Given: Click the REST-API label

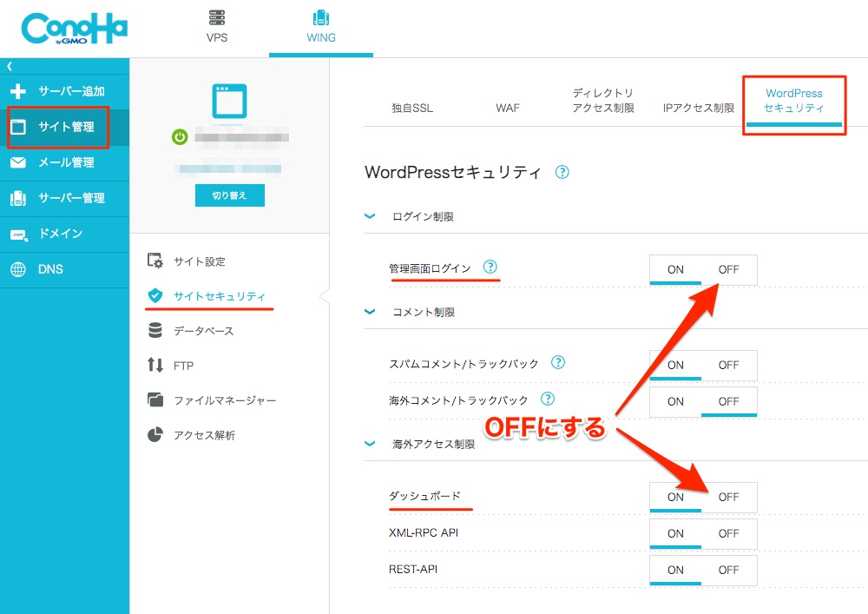Looking at the screenshot, I should click(x=413, y=569).
